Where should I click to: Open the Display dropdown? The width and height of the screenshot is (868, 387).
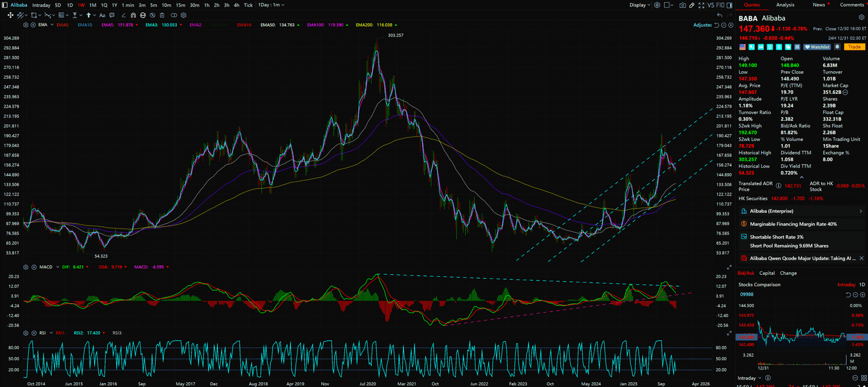tap(640, 5)
